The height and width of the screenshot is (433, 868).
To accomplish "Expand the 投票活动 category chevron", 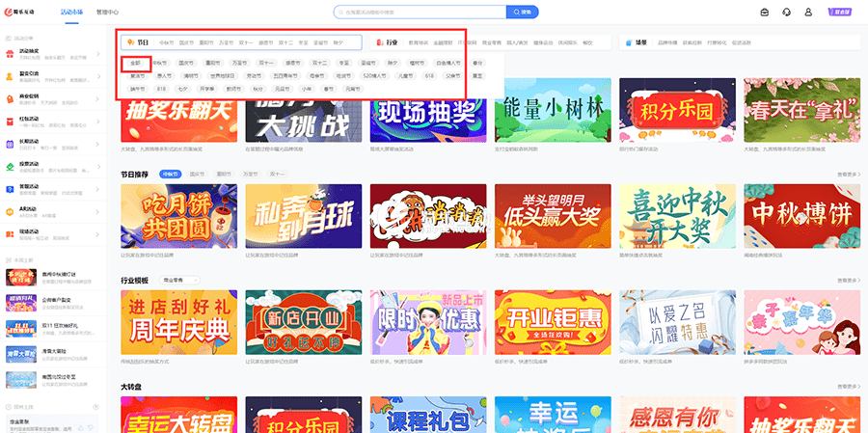I will (98, 166).
